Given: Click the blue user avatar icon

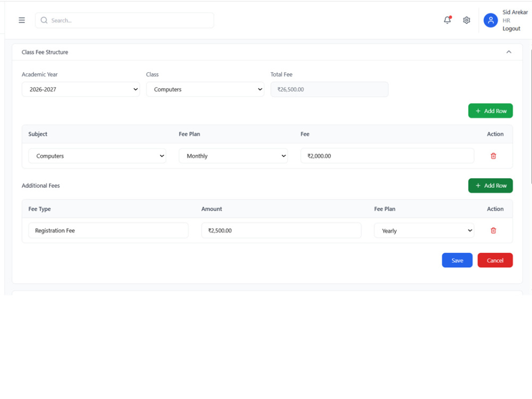Looking at the screenshot, I should click(x=491, y=20).
